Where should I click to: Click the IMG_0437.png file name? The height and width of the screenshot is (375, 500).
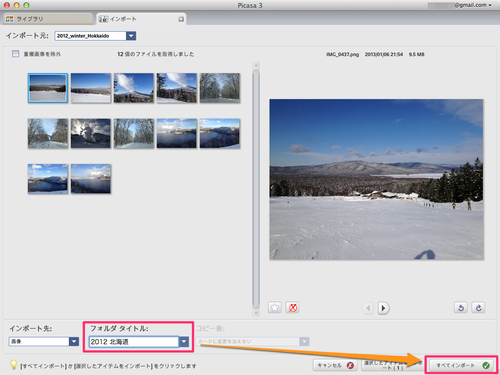coord(342,54)
